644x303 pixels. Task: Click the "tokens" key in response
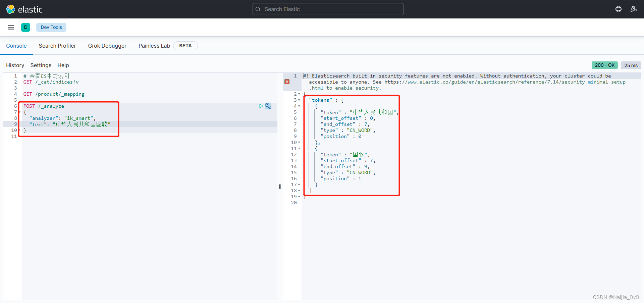pos(321,100)
